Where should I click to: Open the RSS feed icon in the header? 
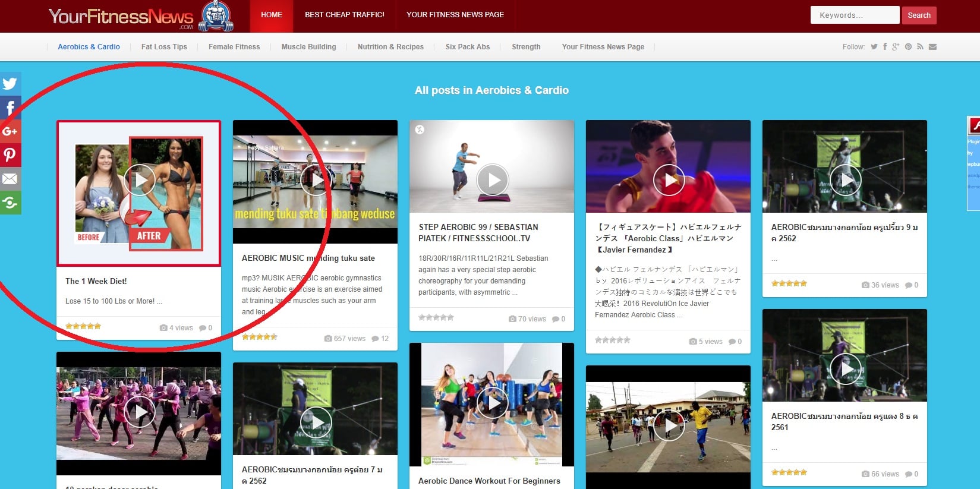coord(920,47)
